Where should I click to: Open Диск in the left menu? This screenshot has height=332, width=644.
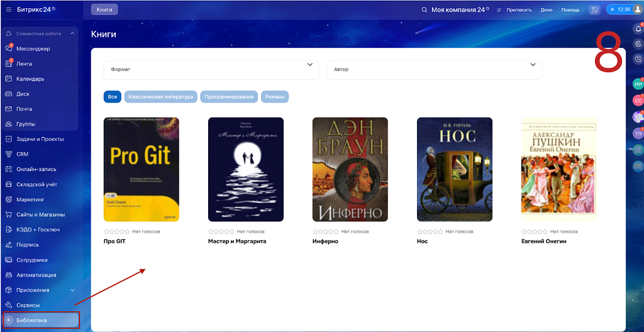23,94
